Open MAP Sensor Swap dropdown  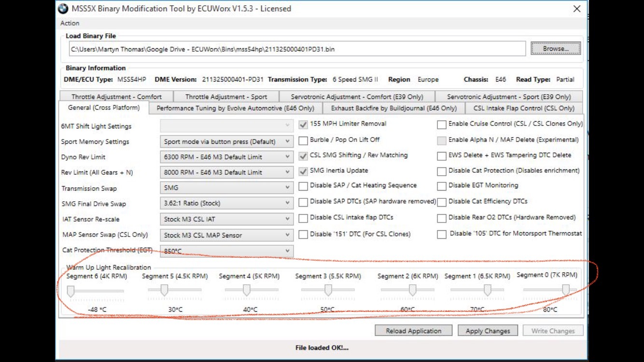point(226,235)
